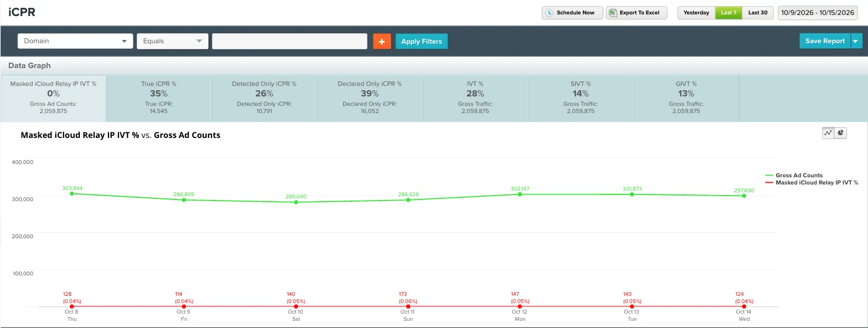This screenshot has width=868, height=328.
Task: Select the red IVT data point for Oct 11
Action: (407, 306)
